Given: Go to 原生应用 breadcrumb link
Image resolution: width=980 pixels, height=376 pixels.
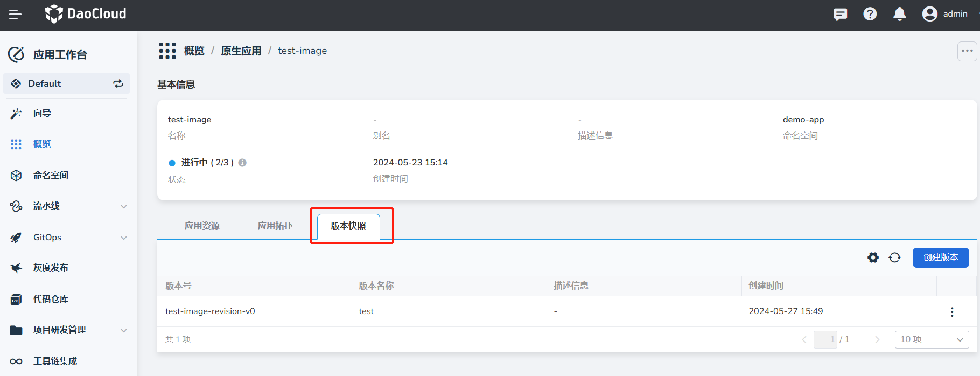Looking at the screenshot, I should (x=241, y=51).
